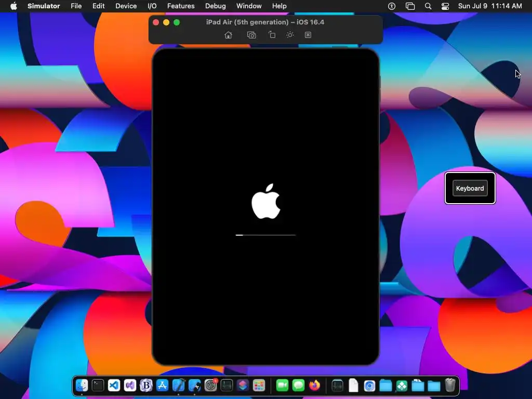Open the colorful grid app icon
Image resolution: width=532 pixels, height=399 pixels.
[x=259, y=385]
